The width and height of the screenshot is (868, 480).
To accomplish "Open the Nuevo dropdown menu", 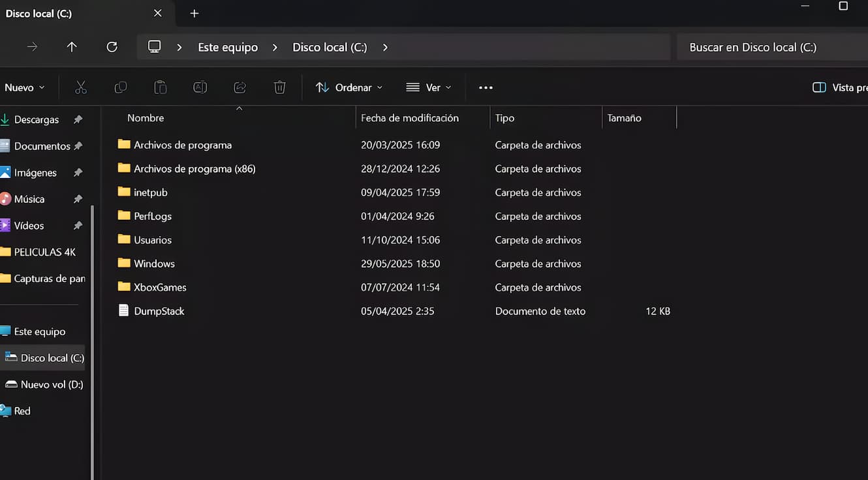I will 25,87.
